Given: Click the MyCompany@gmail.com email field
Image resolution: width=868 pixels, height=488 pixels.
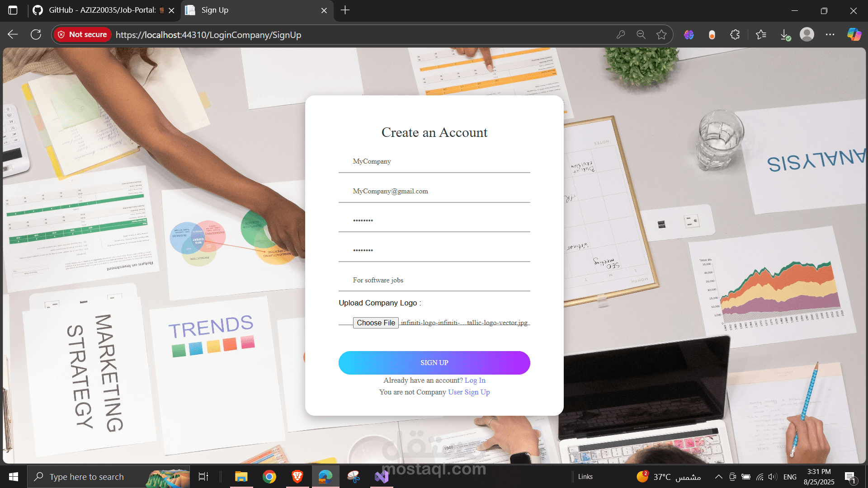Looking at the screenshot, I should point(434,192).
